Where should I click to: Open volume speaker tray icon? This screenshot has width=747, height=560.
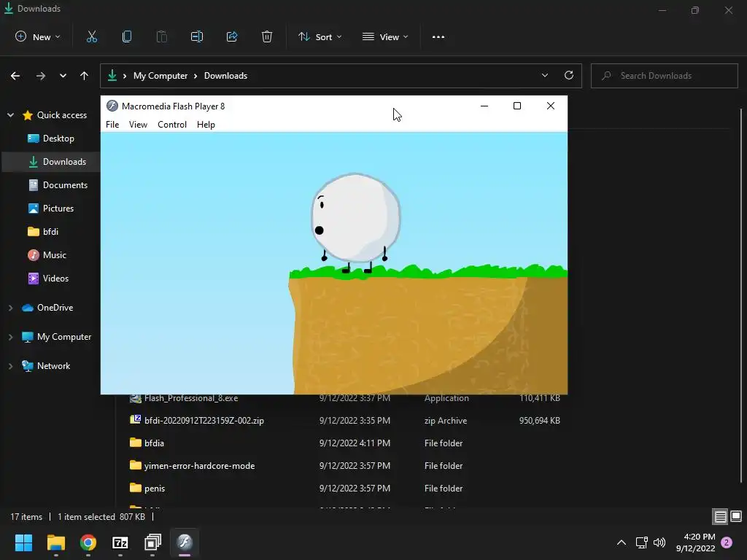pyautogui.click(x=659, y=542)
